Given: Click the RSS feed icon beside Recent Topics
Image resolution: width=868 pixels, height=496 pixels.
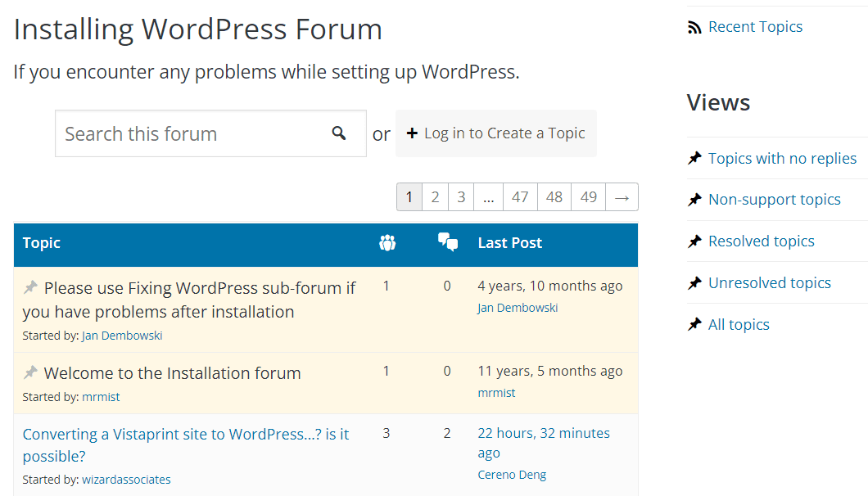Looking at the screenshot, I should (x=694, y=25).
